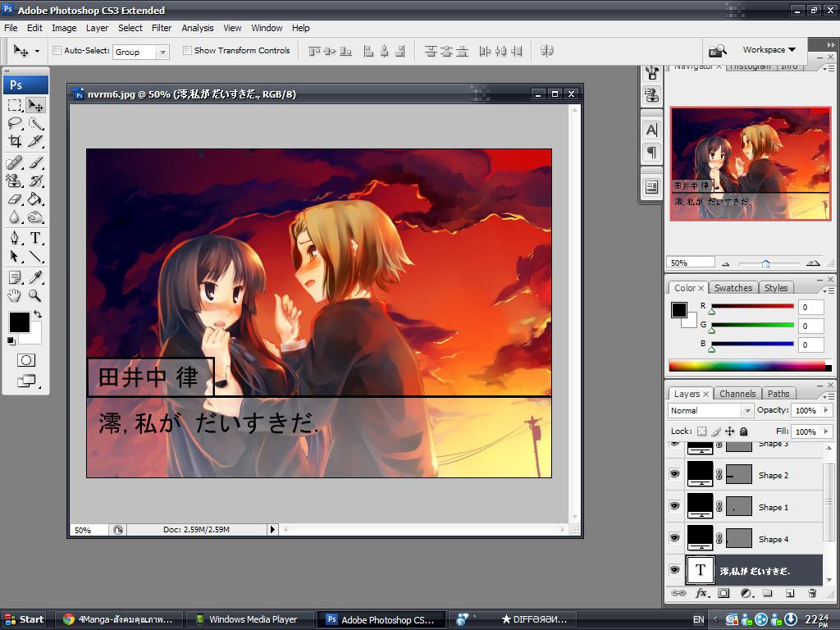The width and height of the screenshot is (840, 630).
Task: Open the Layer menu
Action: coord(97,28)
